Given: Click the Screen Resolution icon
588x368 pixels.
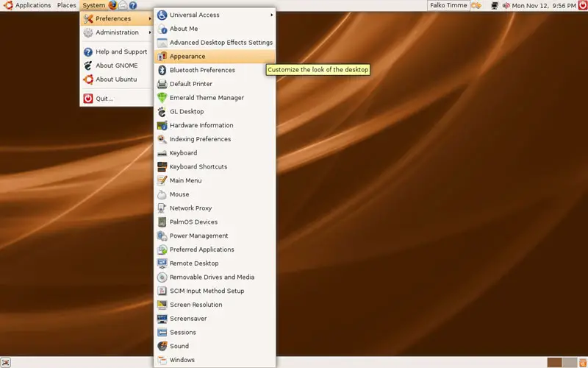Looking at the screenshot, I should tap(162, 305).
